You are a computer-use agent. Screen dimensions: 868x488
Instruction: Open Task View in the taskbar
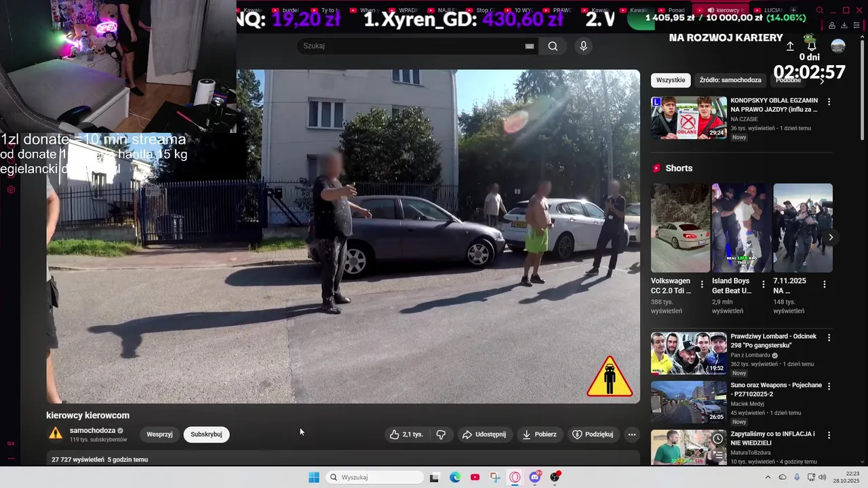(x=434, y=477)
